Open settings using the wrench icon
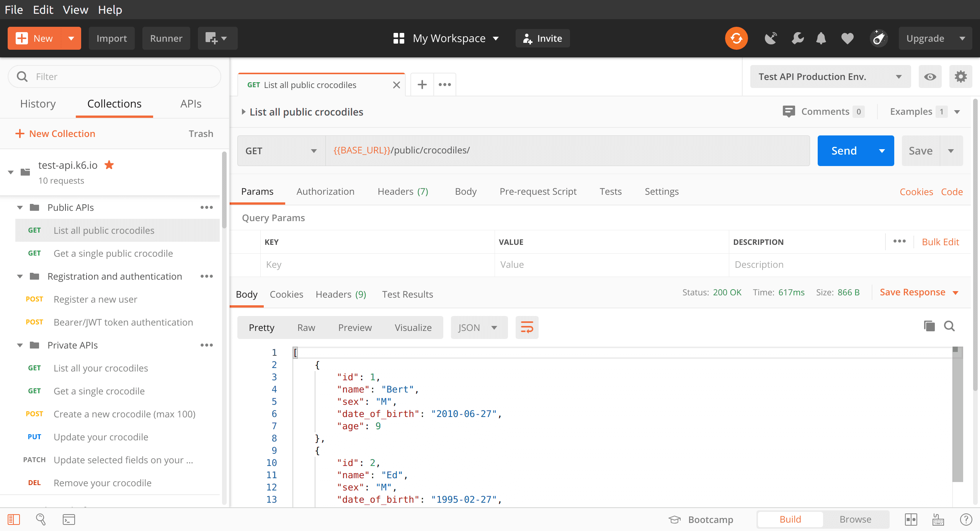Viewport: 980px width, 531px height. tap(797, 38)
